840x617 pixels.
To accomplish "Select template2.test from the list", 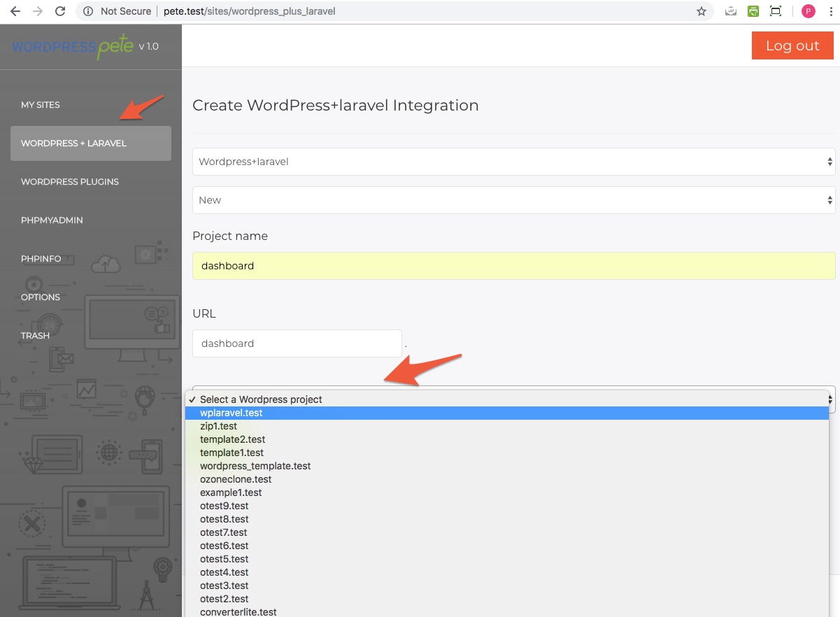I will click(x=507, y=439).
